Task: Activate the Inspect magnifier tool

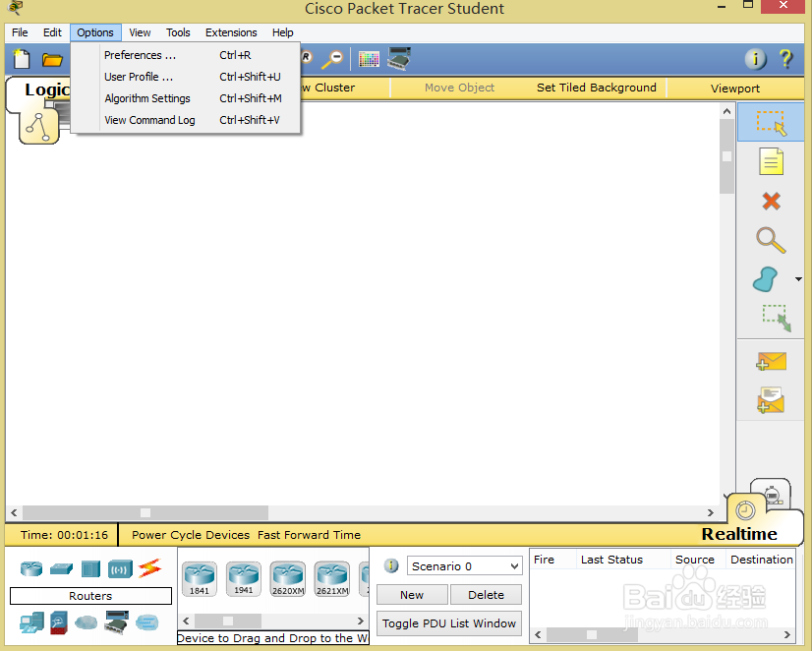Action: [x=771, y=240]
